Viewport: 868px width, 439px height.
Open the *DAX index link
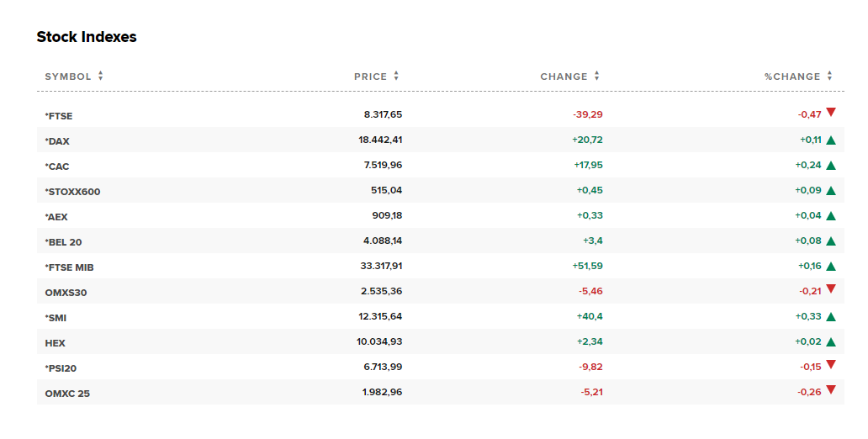(x=57, y=141)
